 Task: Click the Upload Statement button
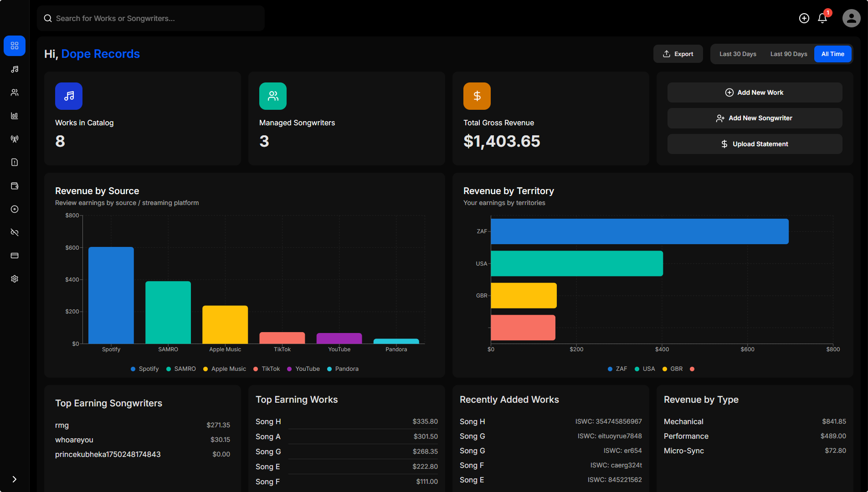(755, 144)
